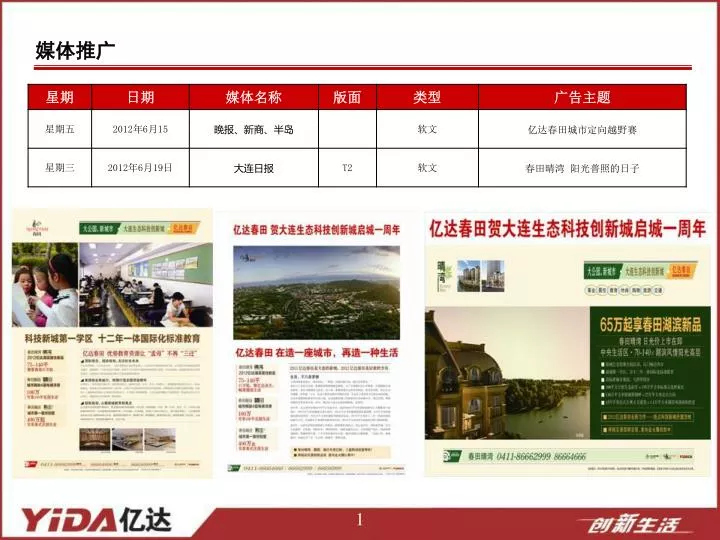Select the 类型 column header
Viewport: 720px width, 540px height.
tap(427, 97)
